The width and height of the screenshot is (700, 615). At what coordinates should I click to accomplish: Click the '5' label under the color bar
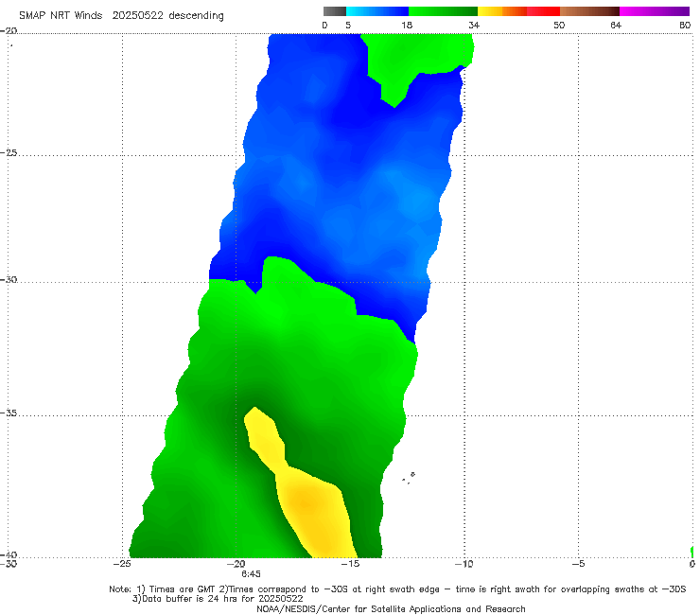click(348, 26)
